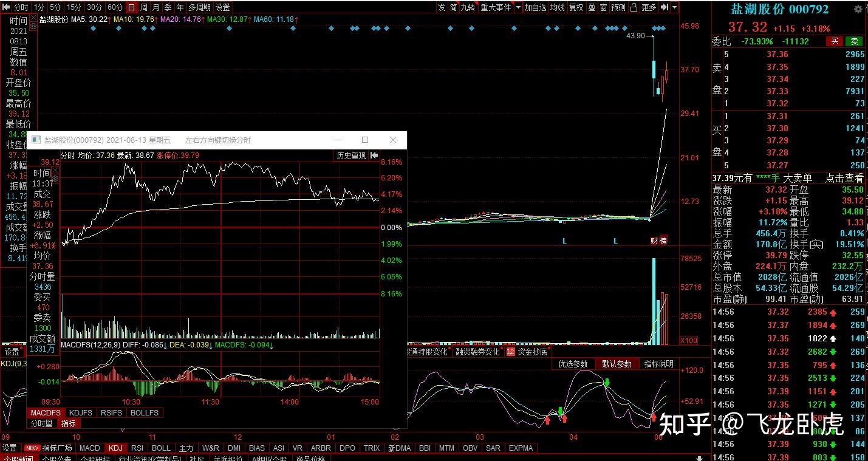Image resolution: width=868 pixels, height=461 pixels.
Task: Click the L2 icon by 资金抄底
Action: (x=510, y=352)
